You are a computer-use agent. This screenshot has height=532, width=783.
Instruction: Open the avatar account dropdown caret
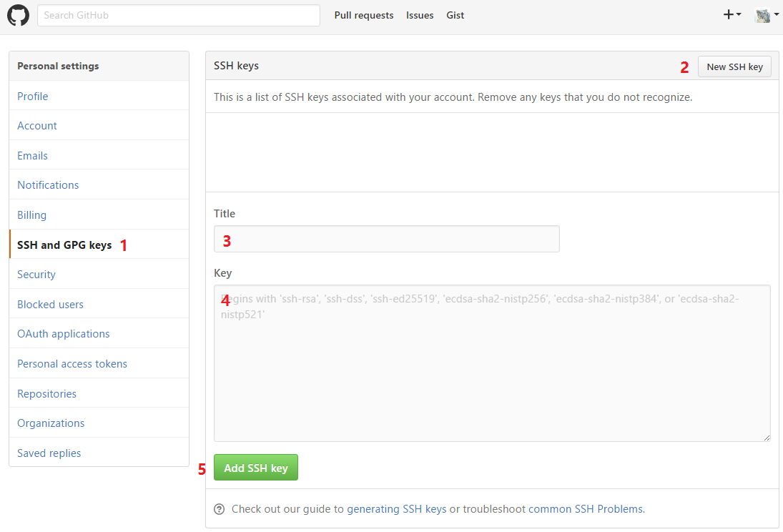(x=777, y=14)
